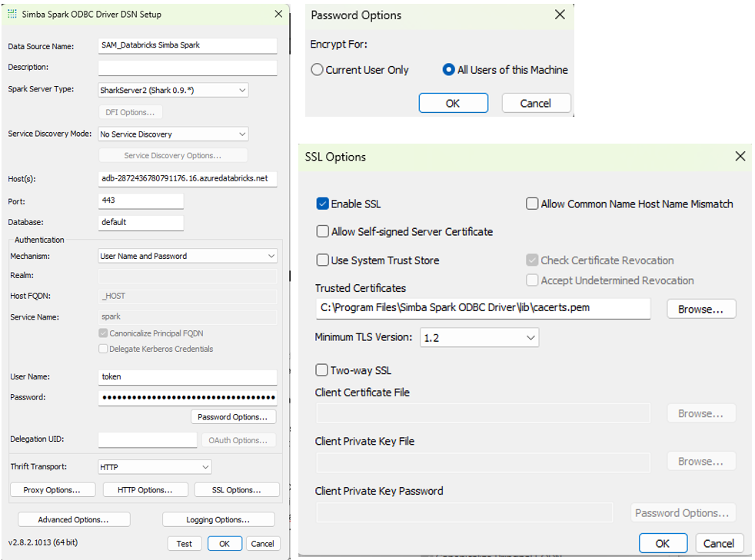Click Accept Undetermined Revocation checkbox

pyautogui.click(x=532, y=280)
